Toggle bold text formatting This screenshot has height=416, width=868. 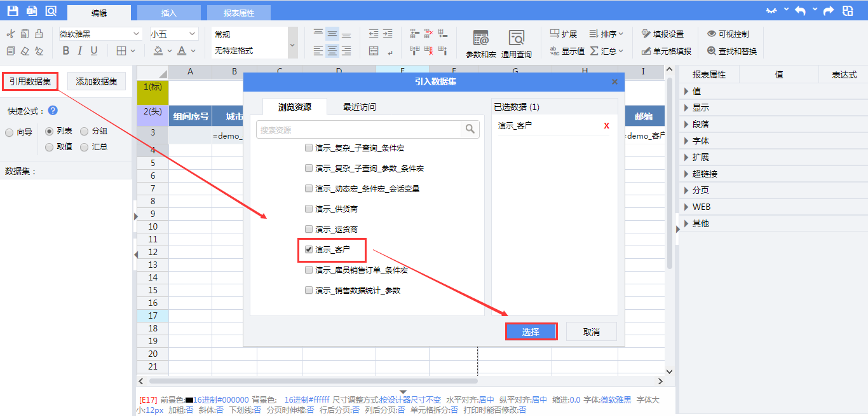coord(65,51)
